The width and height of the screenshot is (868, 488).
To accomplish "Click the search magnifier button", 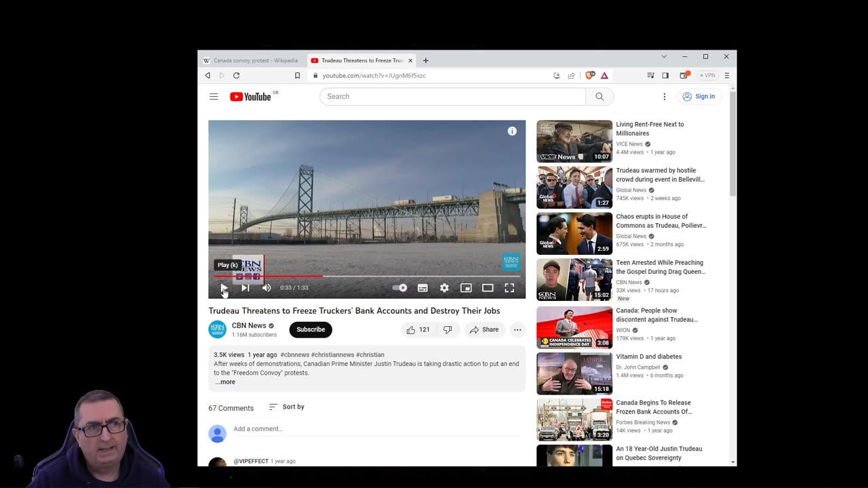I will (599, 96).
